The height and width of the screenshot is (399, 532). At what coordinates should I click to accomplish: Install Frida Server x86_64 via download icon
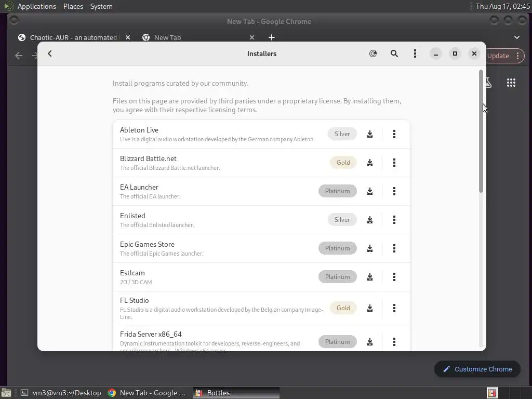click(x=370, y=342)
